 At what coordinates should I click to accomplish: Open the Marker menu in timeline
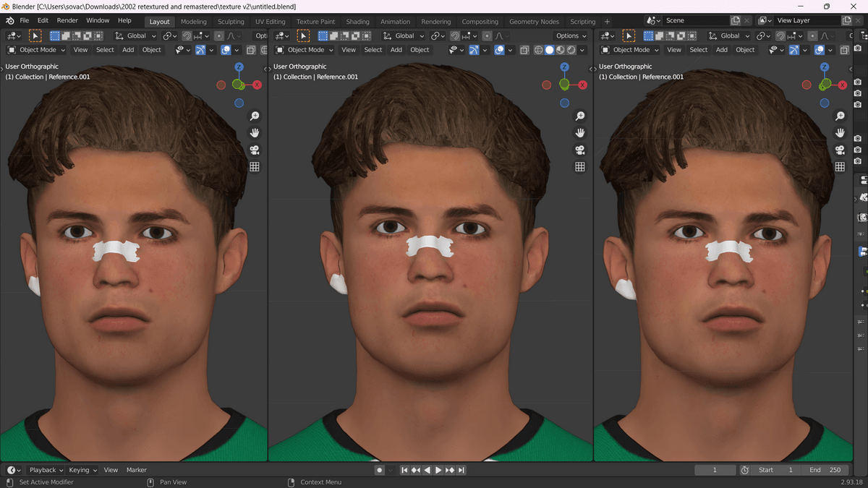click(137, 470)
